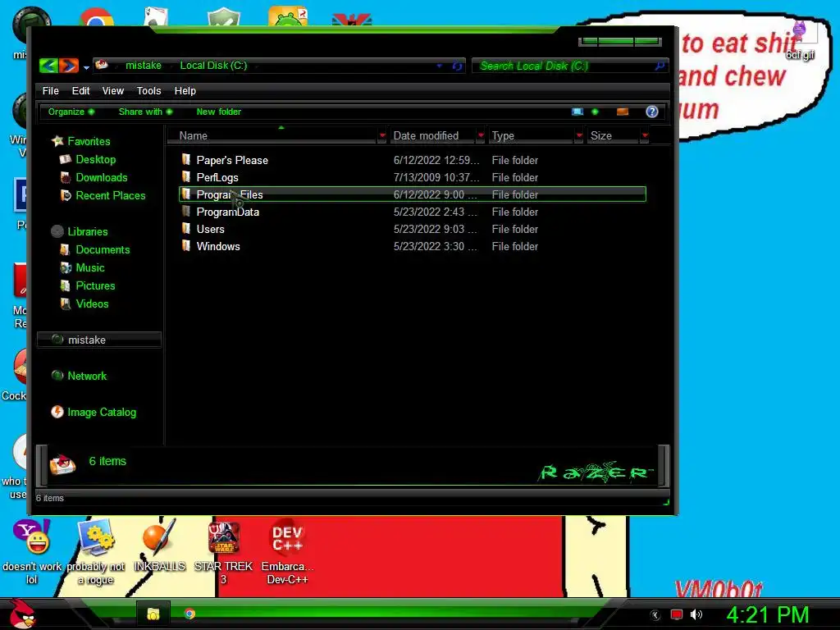Sort by the Name column header
The image size is (840, 630).
pyautogui.click(x=273, y=135)
